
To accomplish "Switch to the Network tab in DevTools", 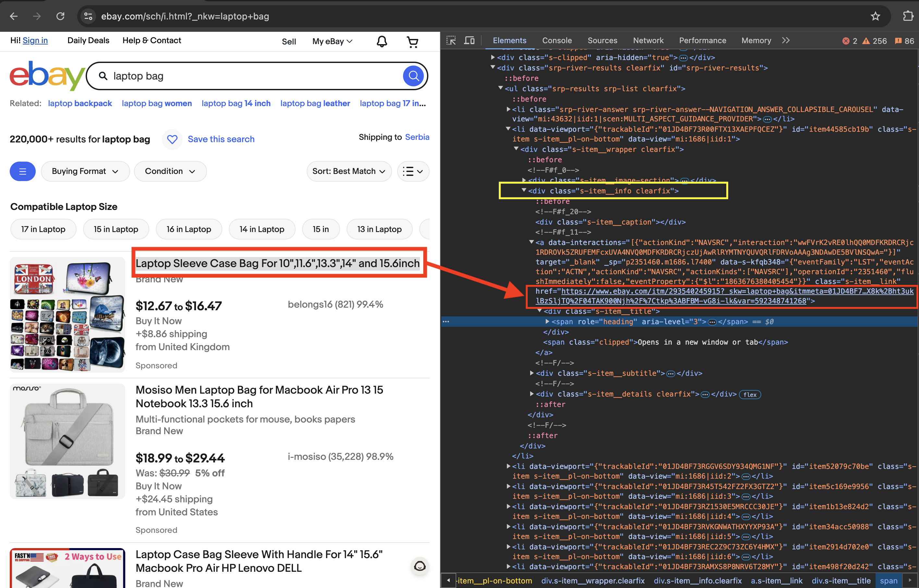I will 648,40.
